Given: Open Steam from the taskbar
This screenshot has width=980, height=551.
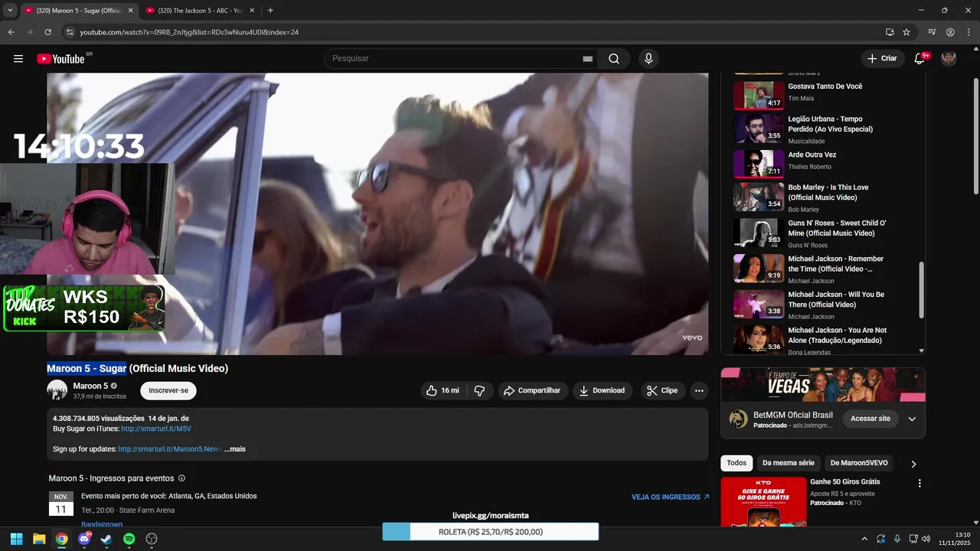Looking at the screenshot, I should [106, 539].
